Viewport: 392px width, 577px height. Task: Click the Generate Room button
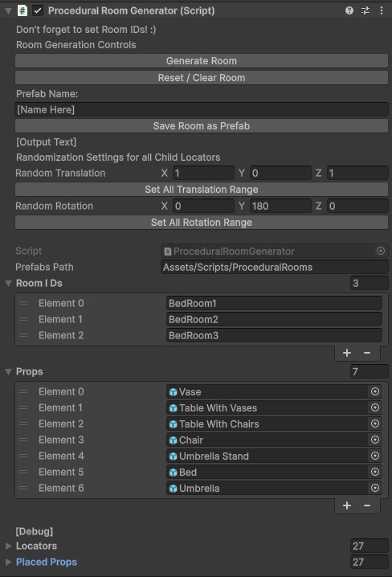202,61
